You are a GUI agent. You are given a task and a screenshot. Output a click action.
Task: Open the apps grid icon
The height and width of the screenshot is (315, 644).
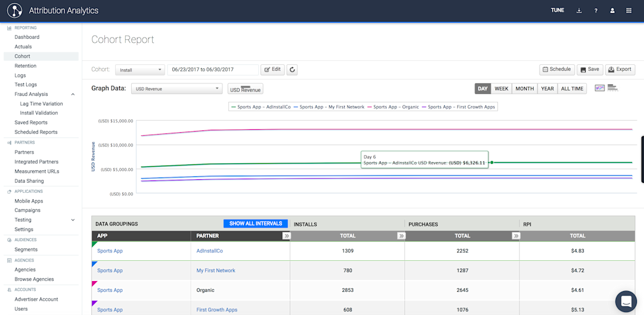tap(629, 11)
